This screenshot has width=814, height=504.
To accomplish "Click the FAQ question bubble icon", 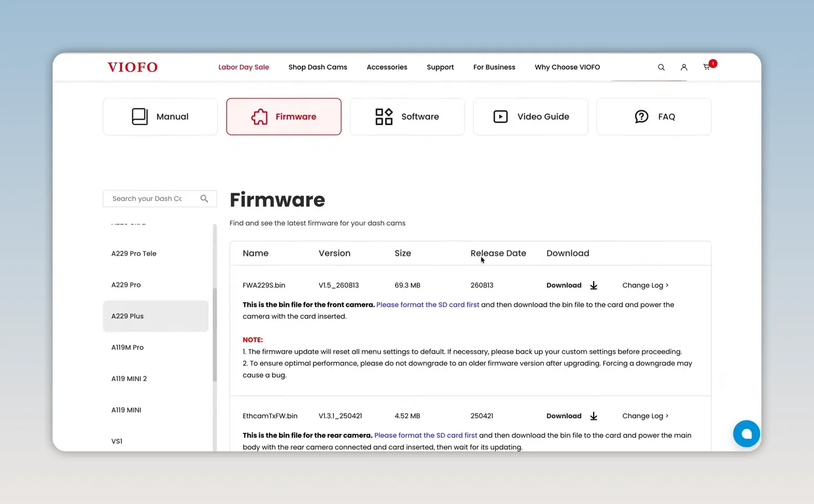I will (641, 116).
